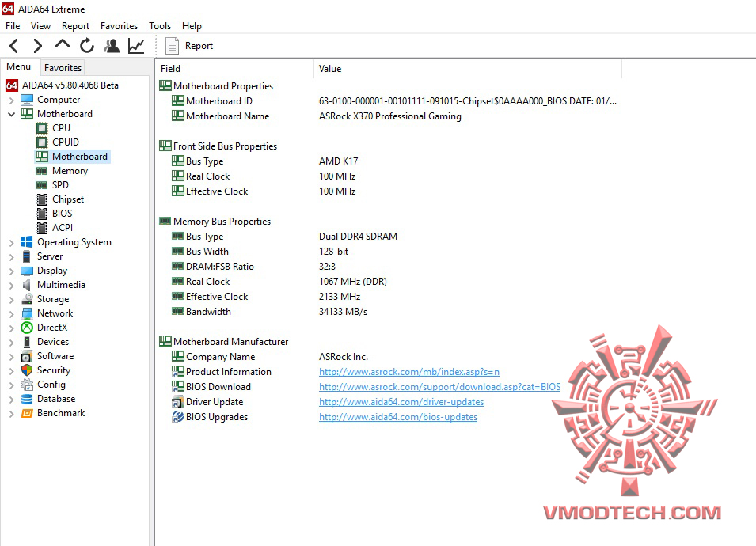Click the Config icon in tree
This screenshot has height=546, width=756.
click(x=27, y=385)
